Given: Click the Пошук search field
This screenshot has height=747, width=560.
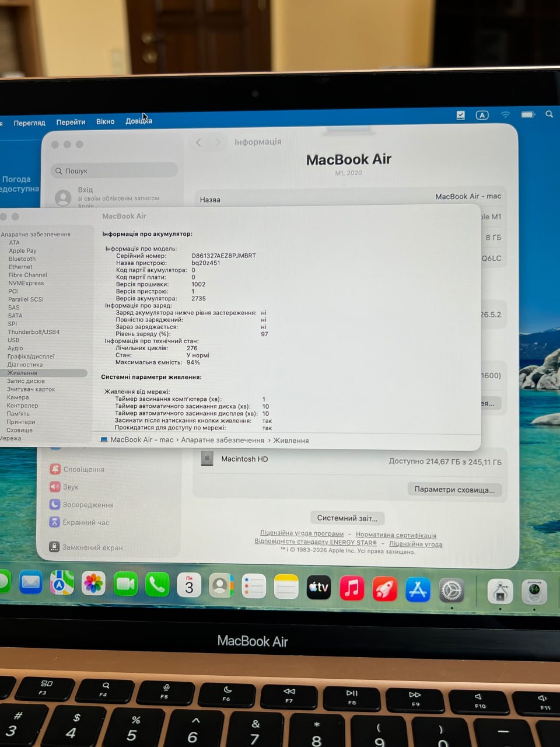Looking at the screenshot, I should pos(114,170).
